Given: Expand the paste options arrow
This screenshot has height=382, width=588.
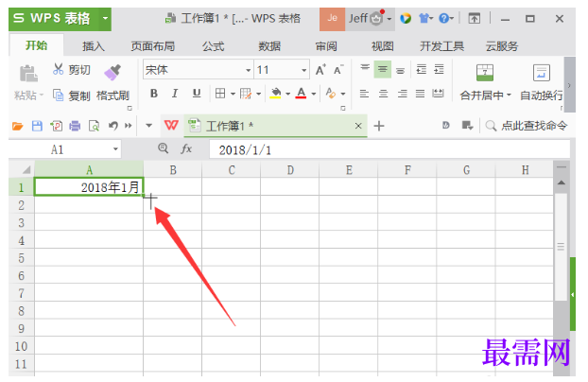Looking at the screenshot, I should click(42, 95).
